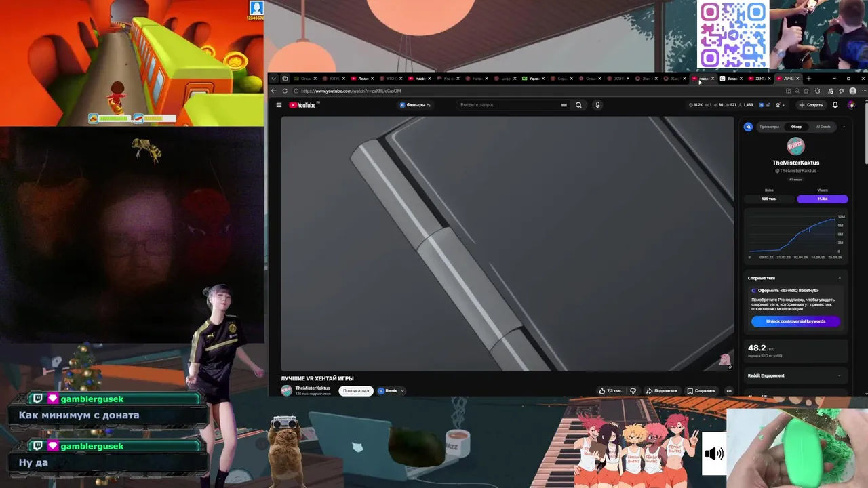Switch to the AI Coach tab in vidIQ

(x=823, y=127)
